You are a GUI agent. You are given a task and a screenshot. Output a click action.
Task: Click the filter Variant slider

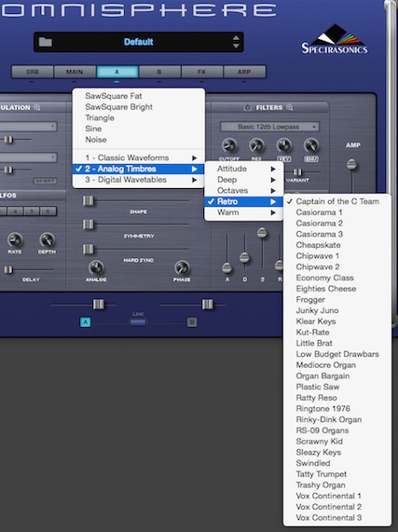pos(297,172)
